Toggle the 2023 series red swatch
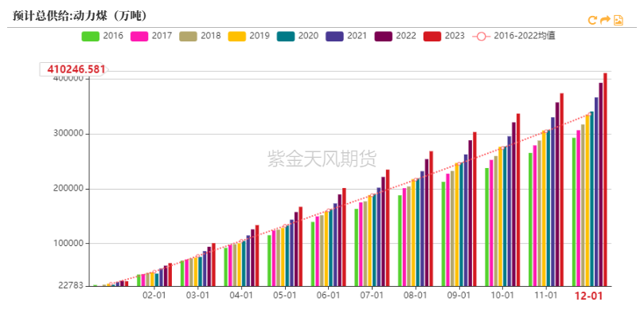 point(432,36)
